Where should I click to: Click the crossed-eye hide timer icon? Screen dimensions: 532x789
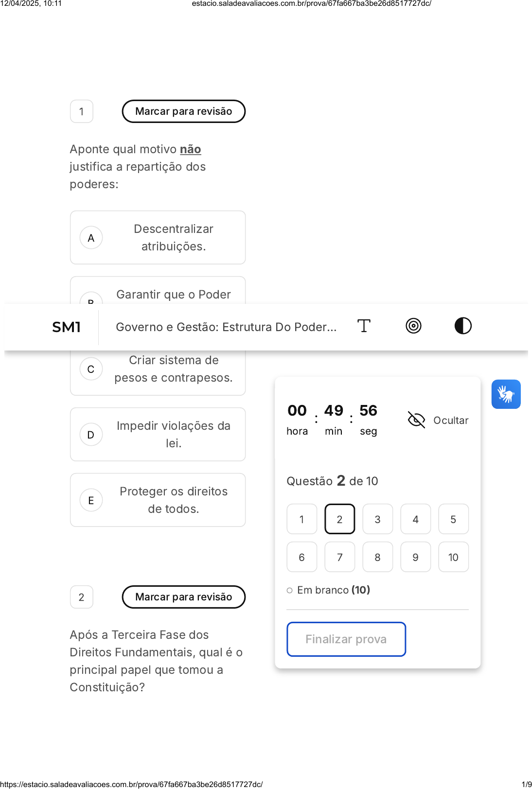click(x=416, y=420)
